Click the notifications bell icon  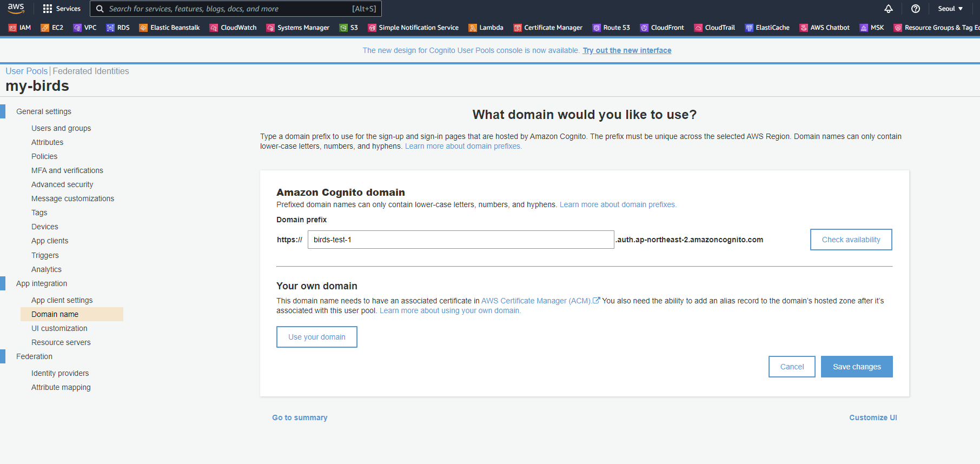pyautogui.click(x=889, y=9)
